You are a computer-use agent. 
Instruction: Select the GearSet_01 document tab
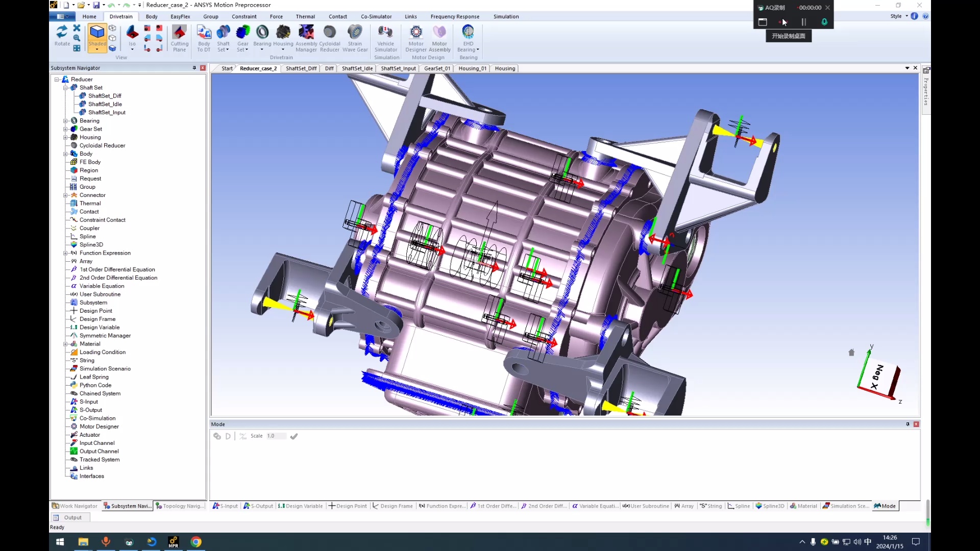(437, 68)
